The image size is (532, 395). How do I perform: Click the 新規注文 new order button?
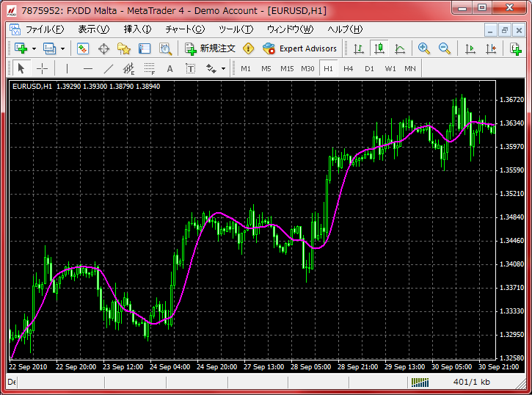tap(210, 48)
